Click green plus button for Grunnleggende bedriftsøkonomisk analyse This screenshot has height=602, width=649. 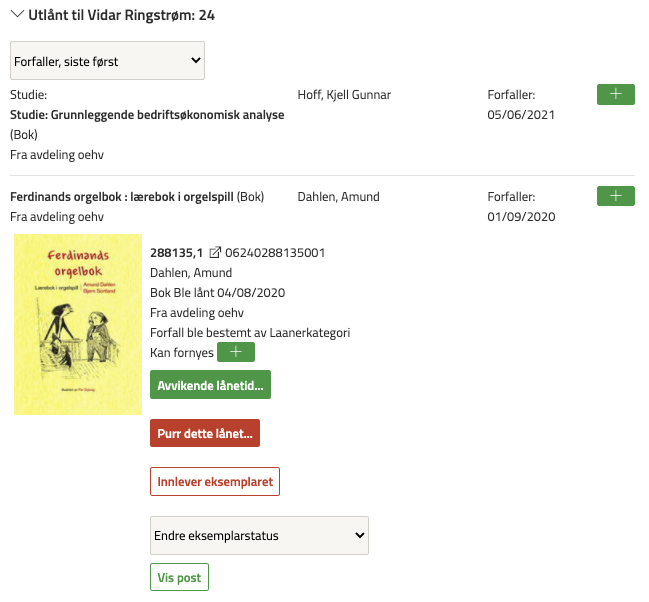coord(615,94)
